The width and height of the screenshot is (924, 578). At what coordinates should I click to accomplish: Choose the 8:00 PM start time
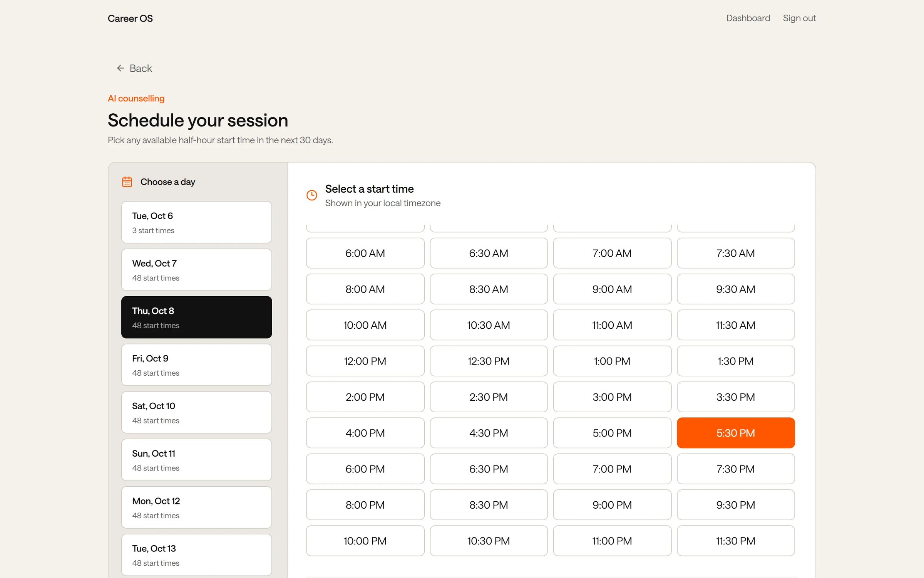pos(365,505)
